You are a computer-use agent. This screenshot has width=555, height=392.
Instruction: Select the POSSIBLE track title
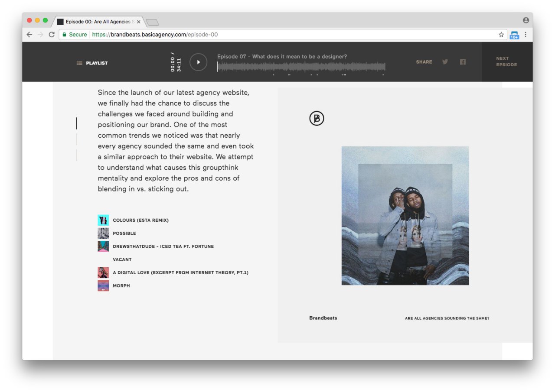124,233
